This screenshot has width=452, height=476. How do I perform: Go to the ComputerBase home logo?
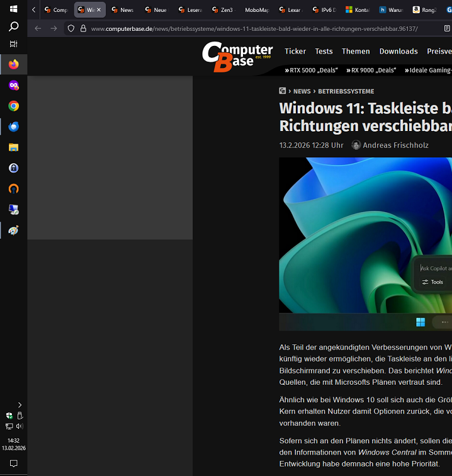tap(237, 57)
